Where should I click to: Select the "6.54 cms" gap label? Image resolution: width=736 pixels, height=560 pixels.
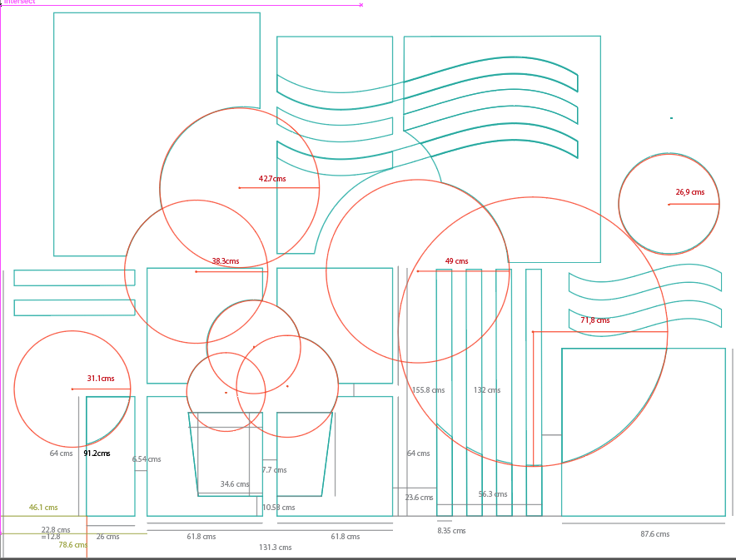pos(147,459)
